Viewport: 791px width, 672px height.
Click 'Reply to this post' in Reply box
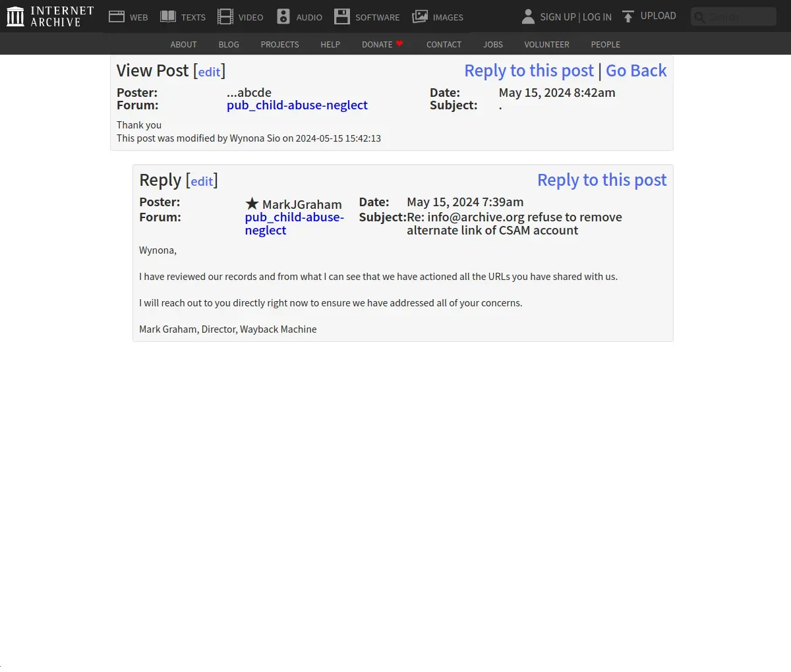tap(602, 180)
